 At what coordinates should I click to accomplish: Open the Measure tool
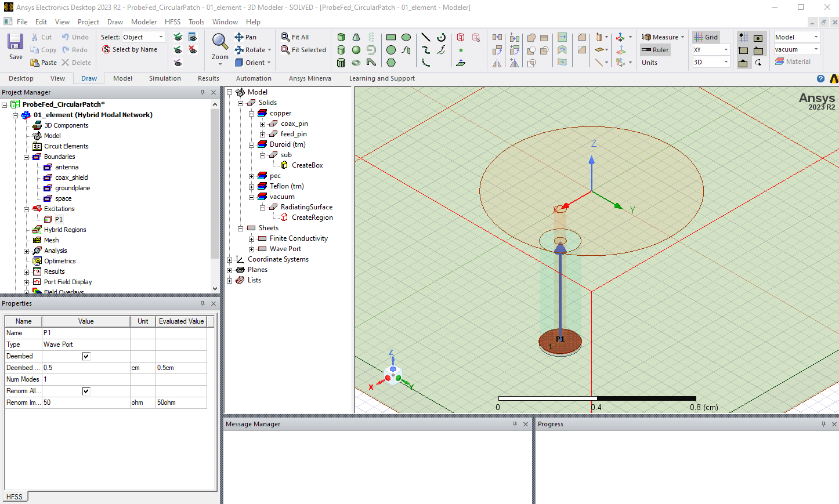pos(661,37)
